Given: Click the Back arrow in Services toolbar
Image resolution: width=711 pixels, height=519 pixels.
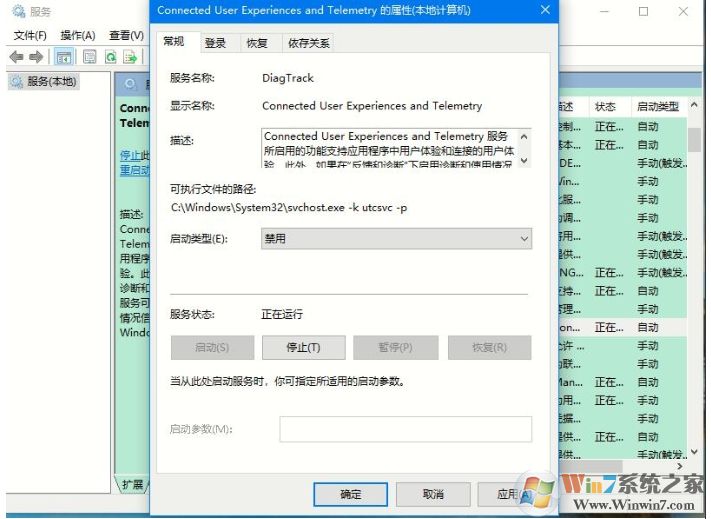Looking at the screenshot, I should (16, 57).
